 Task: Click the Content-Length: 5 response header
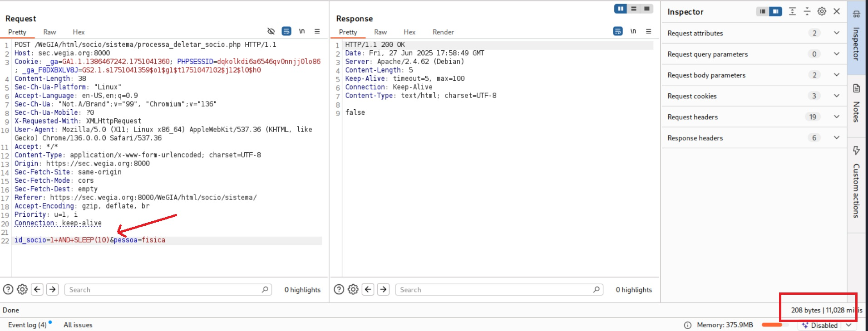point(379,70)
